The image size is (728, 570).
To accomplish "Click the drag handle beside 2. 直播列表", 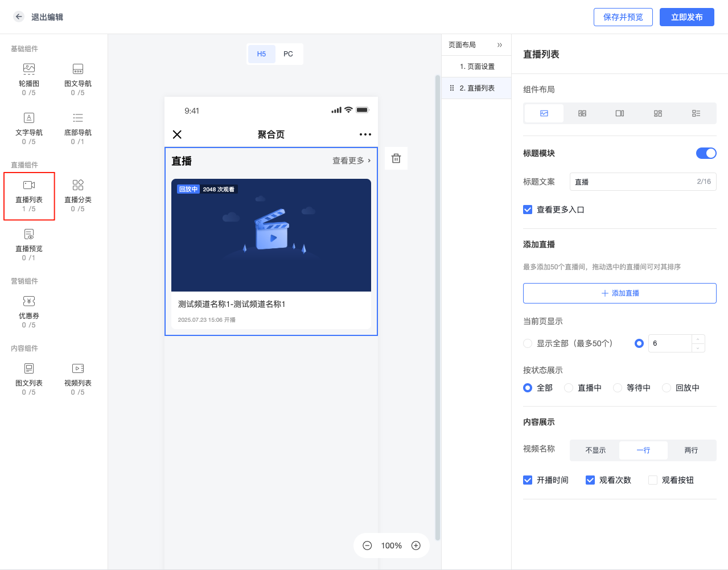I will point(452,88).
